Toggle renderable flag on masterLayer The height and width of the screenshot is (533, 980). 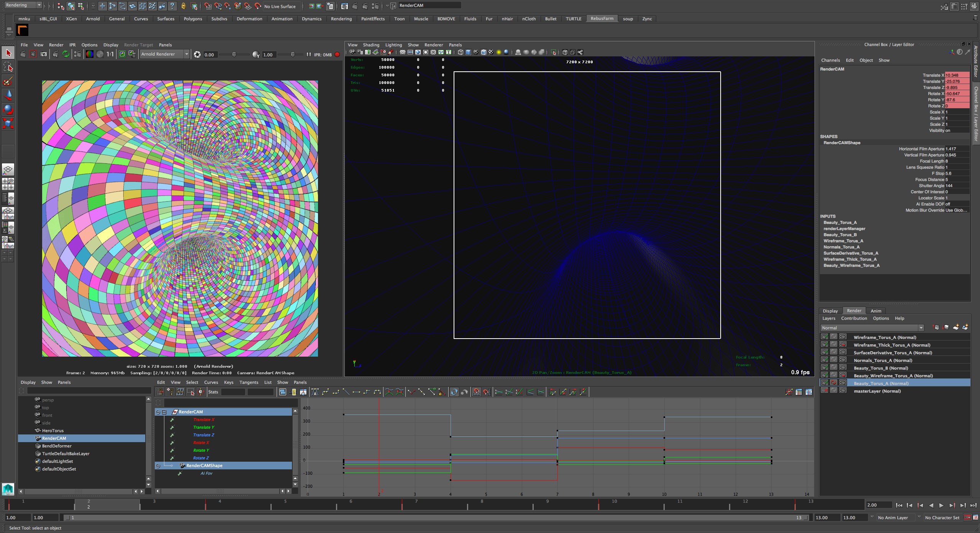[824, 390]
